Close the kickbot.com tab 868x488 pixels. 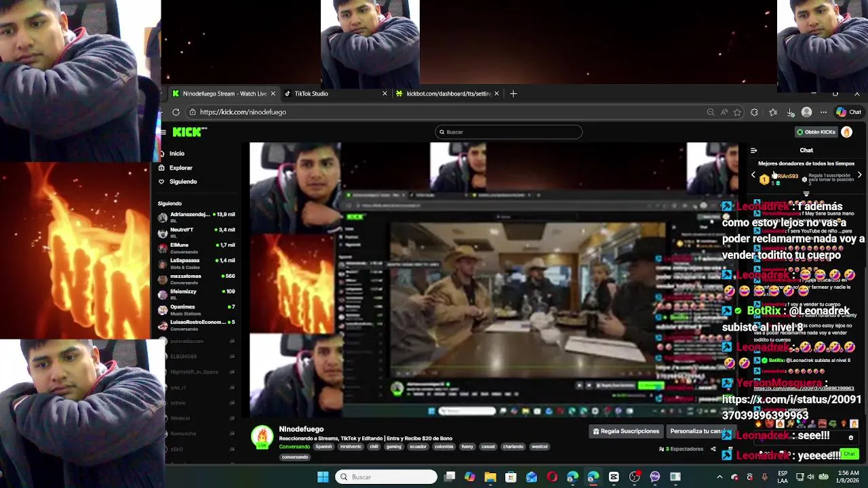[496, 94]
